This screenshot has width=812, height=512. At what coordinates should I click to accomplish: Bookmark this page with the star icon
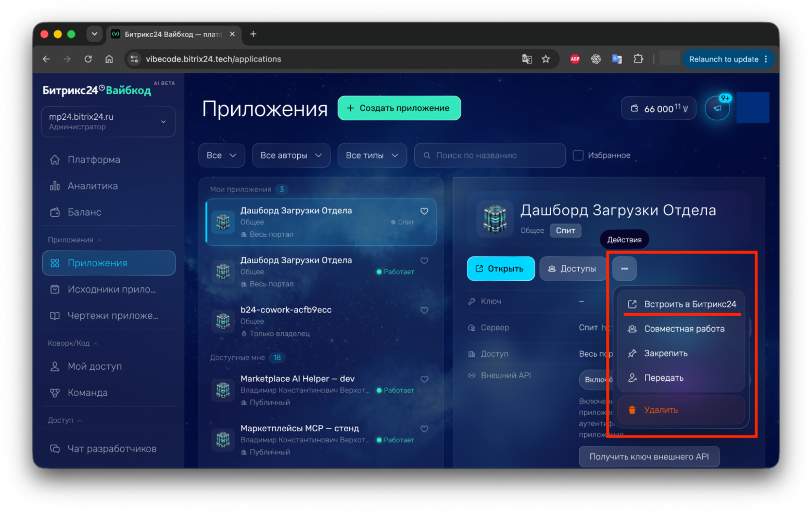click(545, 59)
